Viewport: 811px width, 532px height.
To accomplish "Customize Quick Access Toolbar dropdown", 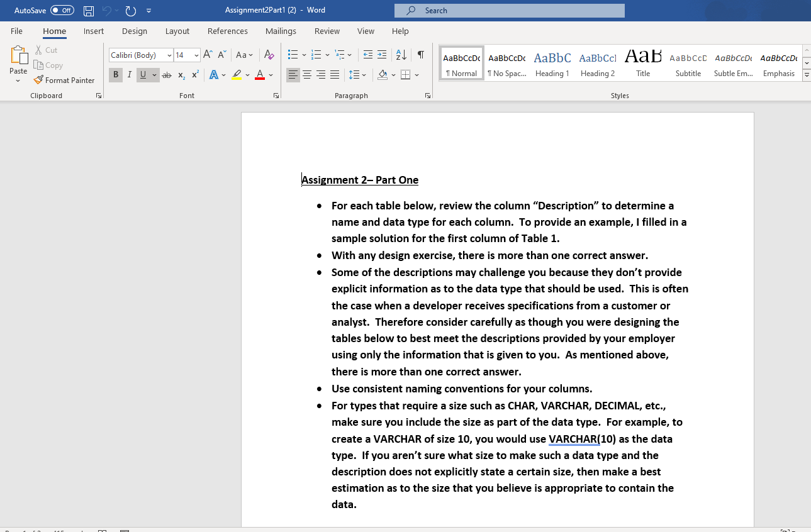I will point(148,11).
